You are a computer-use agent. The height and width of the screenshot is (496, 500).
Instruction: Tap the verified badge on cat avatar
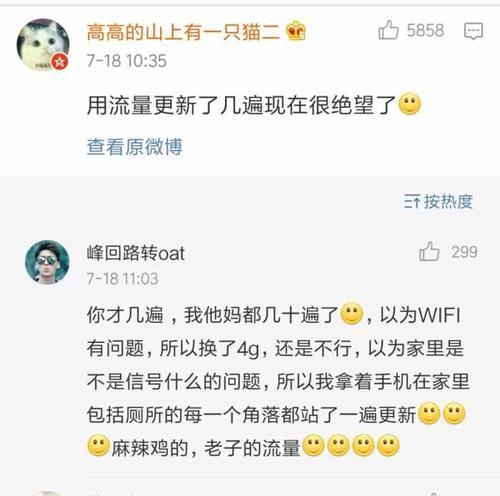pyautogui.click(x=60, y=62)
